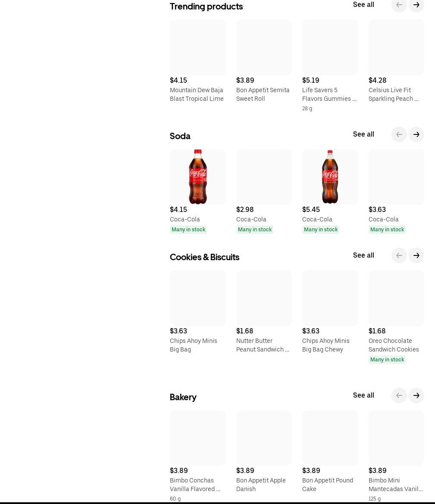Click next arrow in Trending products row

[x=416, y=5]
